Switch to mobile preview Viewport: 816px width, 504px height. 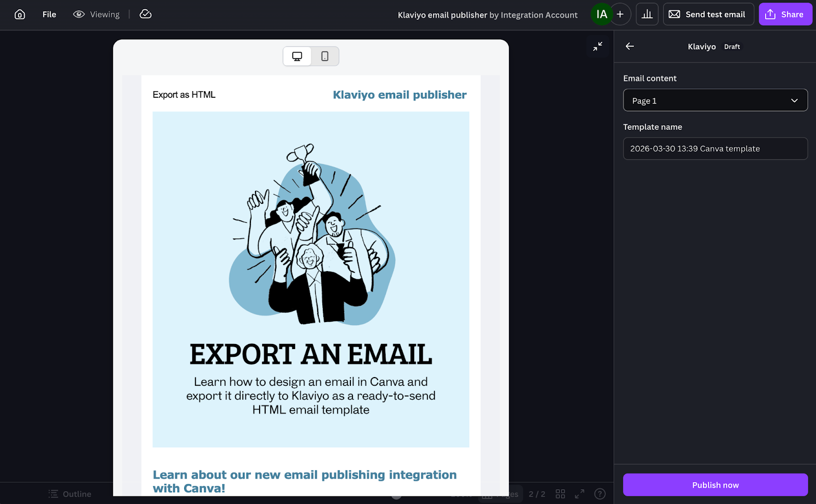[x=325, y=56]
